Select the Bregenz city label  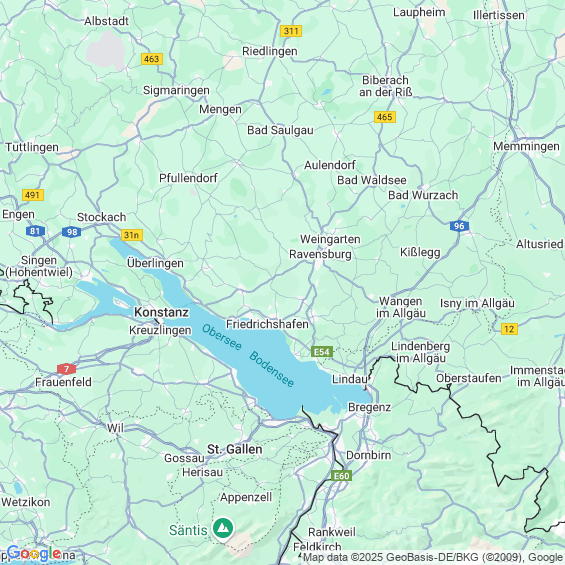tap(369, 407)
